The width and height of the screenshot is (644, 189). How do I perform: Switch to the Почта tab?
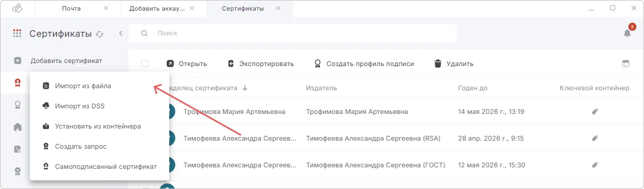(x=71, y=9)
